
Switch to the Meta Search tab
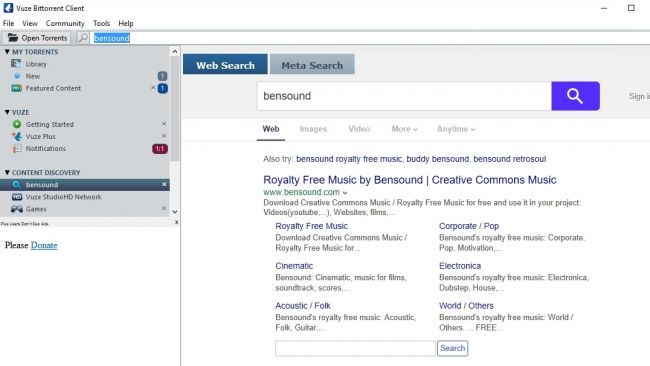tap(312, 65)
